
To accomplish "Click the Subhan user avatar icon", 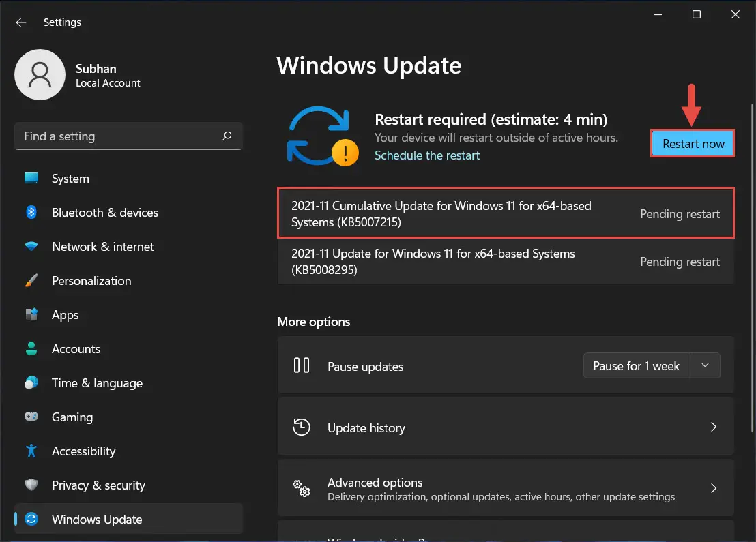I will [x=40, y=75].
